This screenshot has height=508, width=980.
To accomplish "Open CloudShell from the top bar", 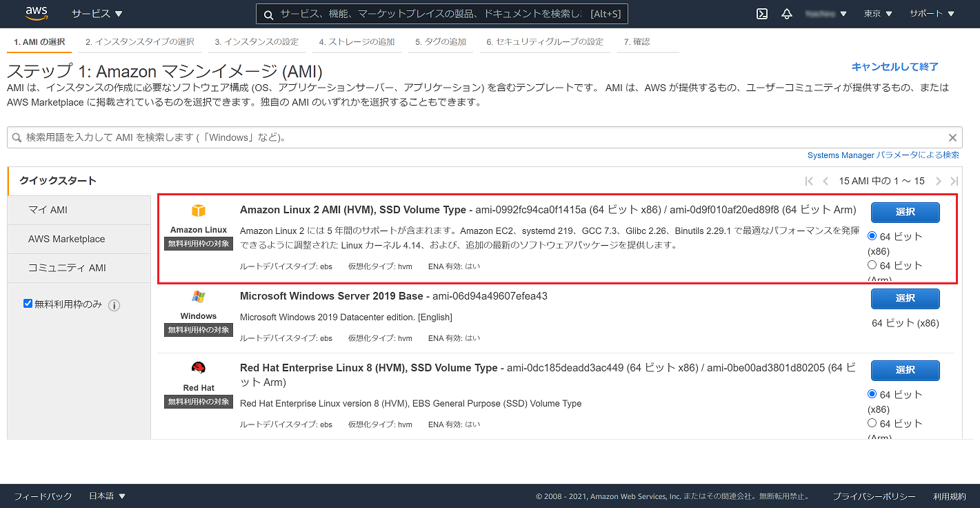I will [x=761, y=13].
